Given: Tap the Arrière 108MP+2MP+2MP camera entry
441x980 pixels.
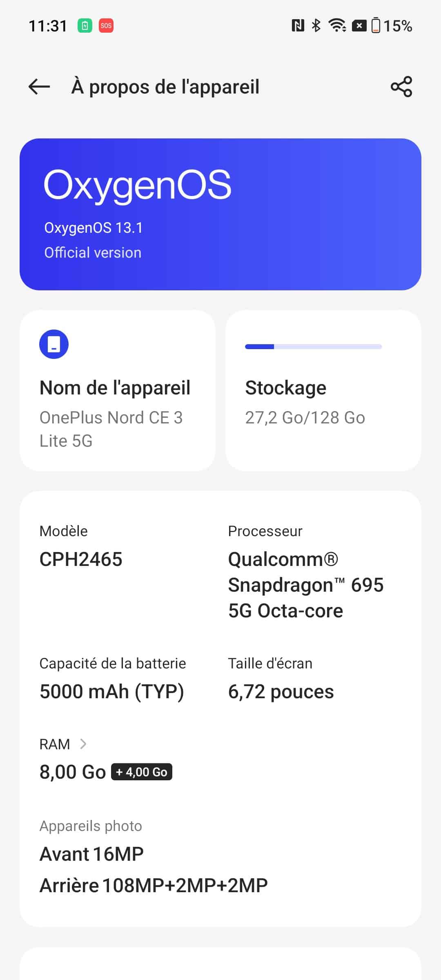Looking at the screenshot, I should pyautogui.click(x=154, y=886).
